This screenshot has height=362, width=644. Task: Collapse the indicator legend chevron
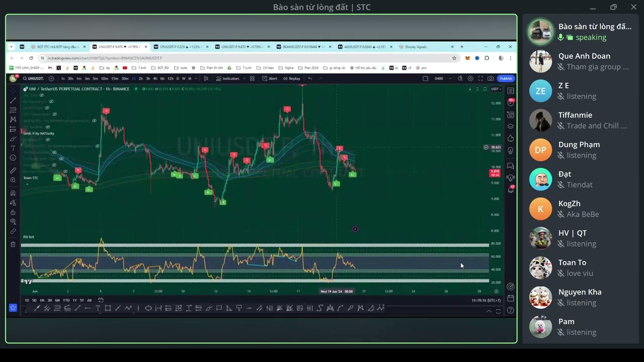[27, 185]
